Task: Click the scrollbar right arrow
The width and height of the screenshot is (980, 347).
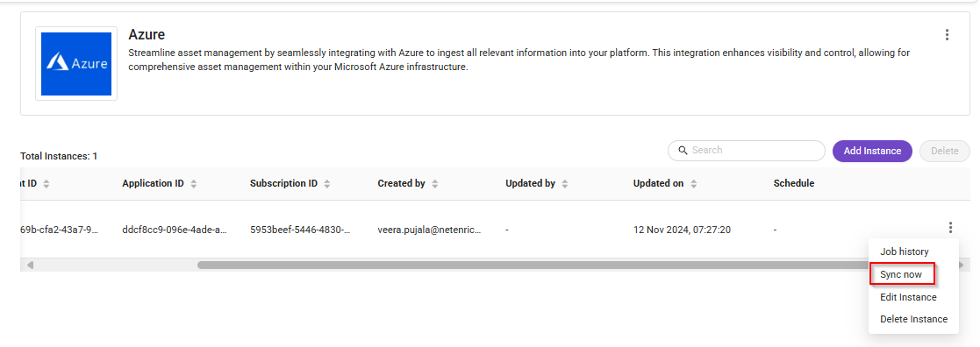Action: click(962, 266)
